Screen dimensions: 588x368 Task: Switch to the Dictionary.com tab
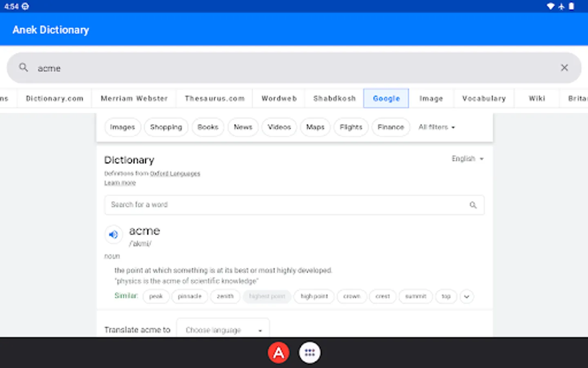click(55, 99)
